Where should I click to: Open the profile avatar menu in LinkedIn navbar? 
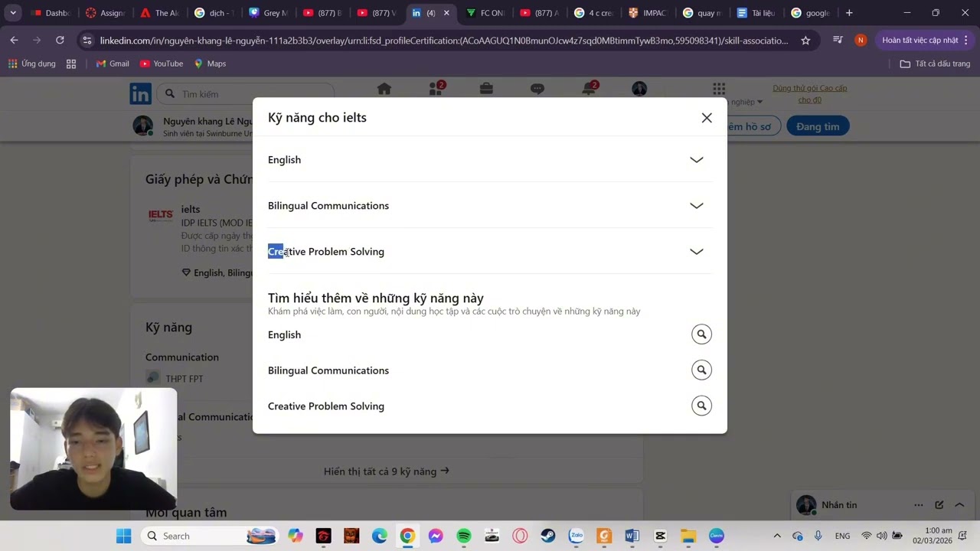pyautogui.click(x=639, y=90)
